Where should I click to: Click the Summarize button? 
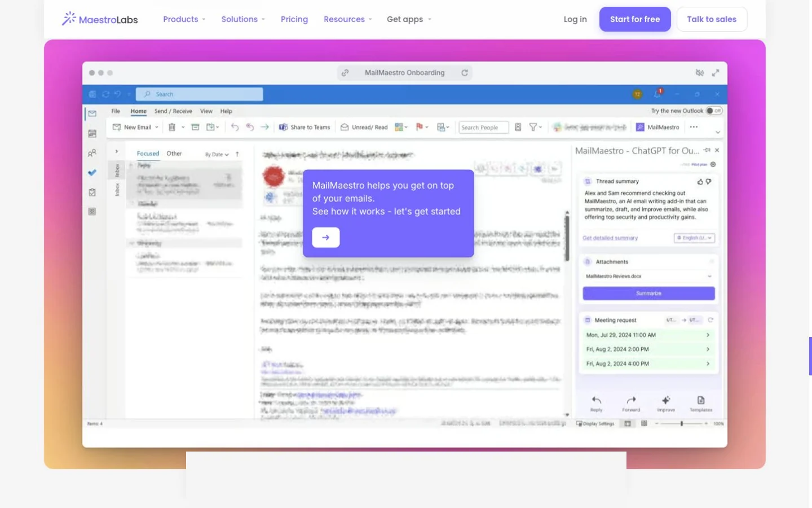click(648, 294)
